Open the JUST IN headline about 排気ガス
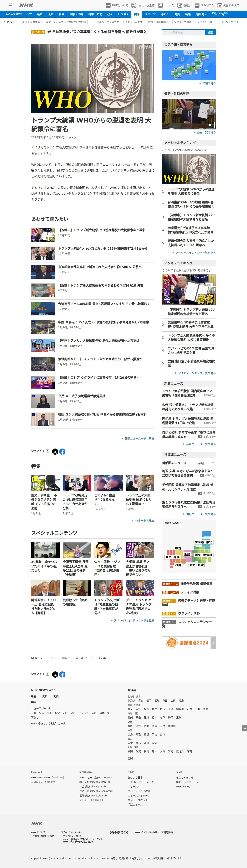This screenshot has height=868, width=247. point(97,32)
